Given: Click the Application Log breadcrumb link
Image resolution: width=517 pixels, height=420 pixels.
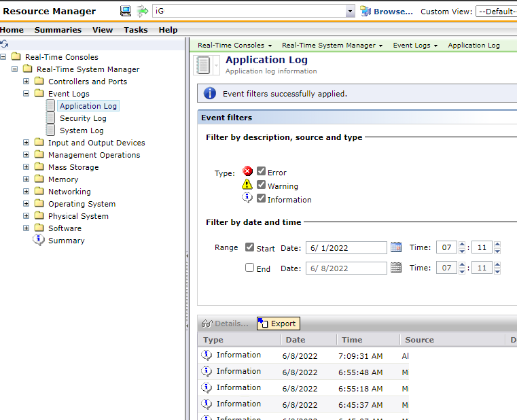Looking at the screenshot, I should click(474, 46).
